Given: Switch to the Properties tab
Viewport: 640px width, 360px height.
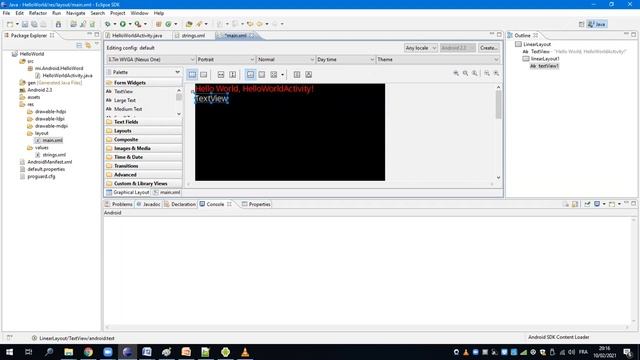Looking at the screenshot, I should pos(256,204).
